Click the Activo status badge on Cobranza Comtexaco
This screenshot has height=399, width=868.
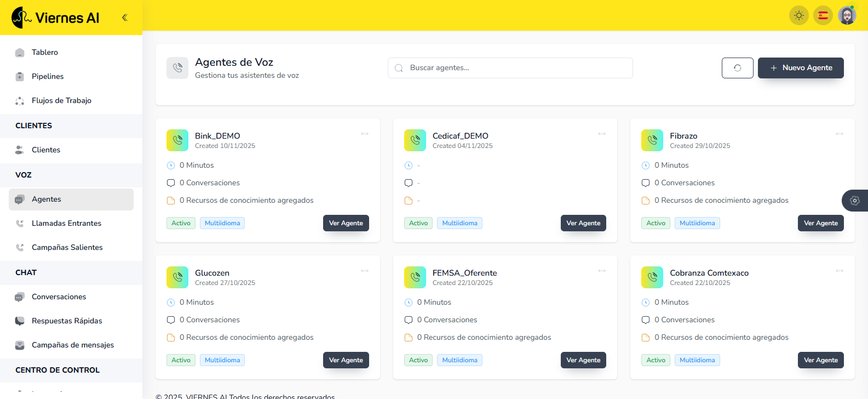tap(656, 360)
